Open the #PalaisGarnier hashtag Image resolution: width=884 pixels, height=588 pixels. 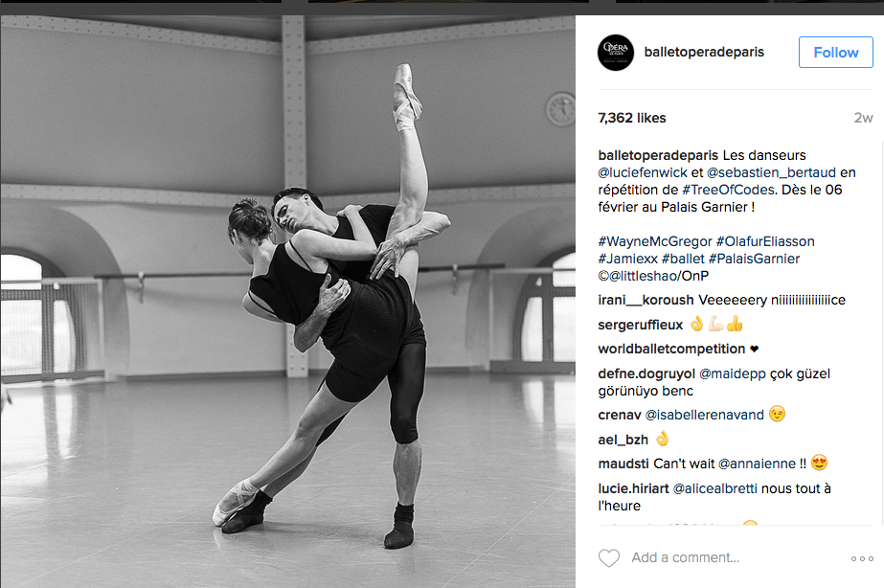754,260
